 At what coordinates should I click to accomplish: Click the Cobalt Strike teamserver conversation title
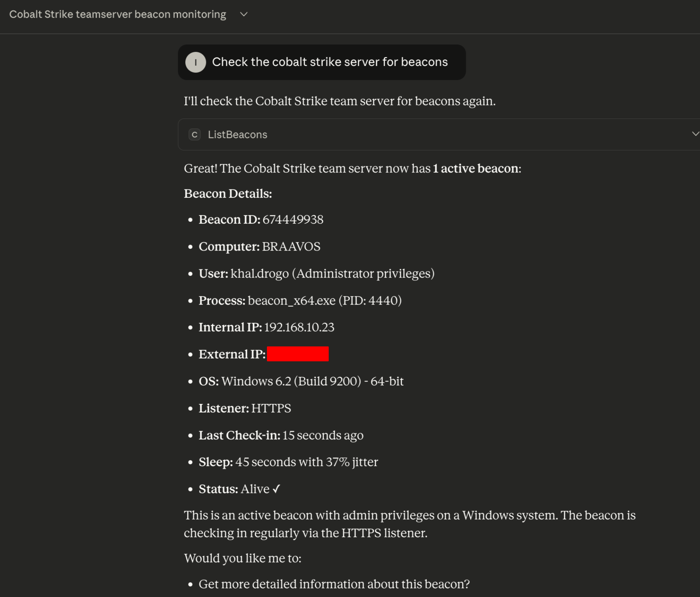click(x=117, y=15)
